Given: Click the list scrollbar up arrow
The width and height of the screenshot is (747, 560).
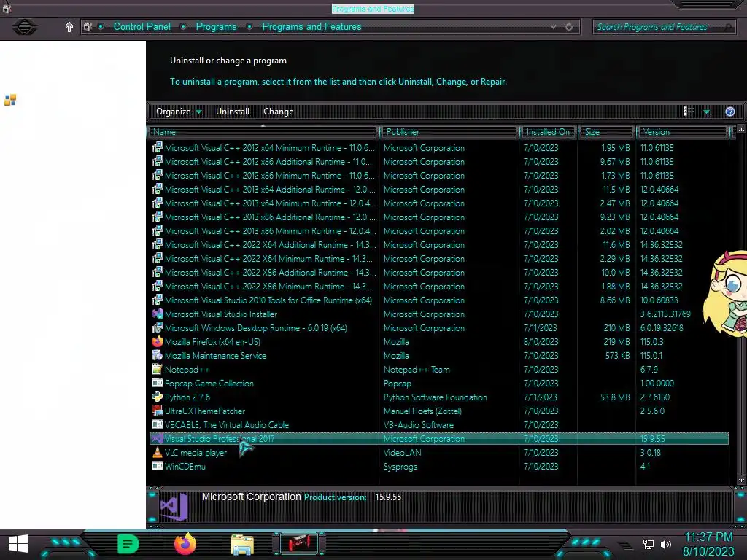Looking at the screenshot, I should point(741,130).
